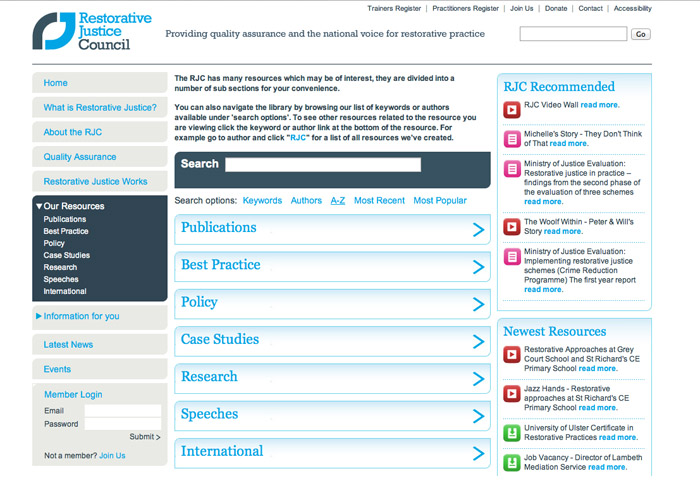Click the arrow on the Policy bar

point(478,304)
